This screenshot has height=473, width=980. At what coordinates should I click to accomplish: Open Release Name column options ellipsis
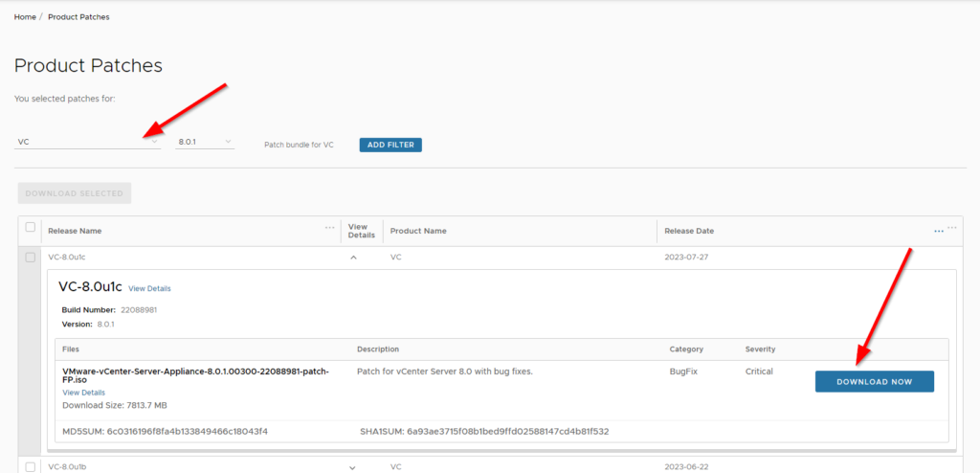pos(330,228)
